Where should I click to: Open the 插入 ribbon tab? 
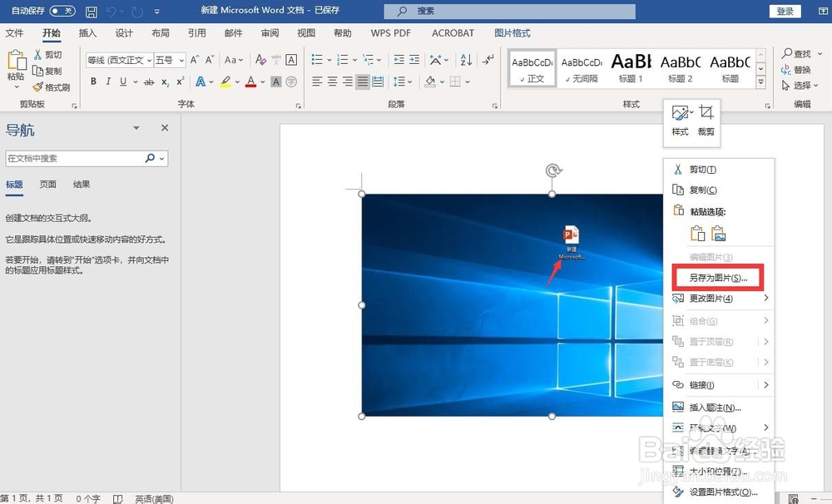87,33
